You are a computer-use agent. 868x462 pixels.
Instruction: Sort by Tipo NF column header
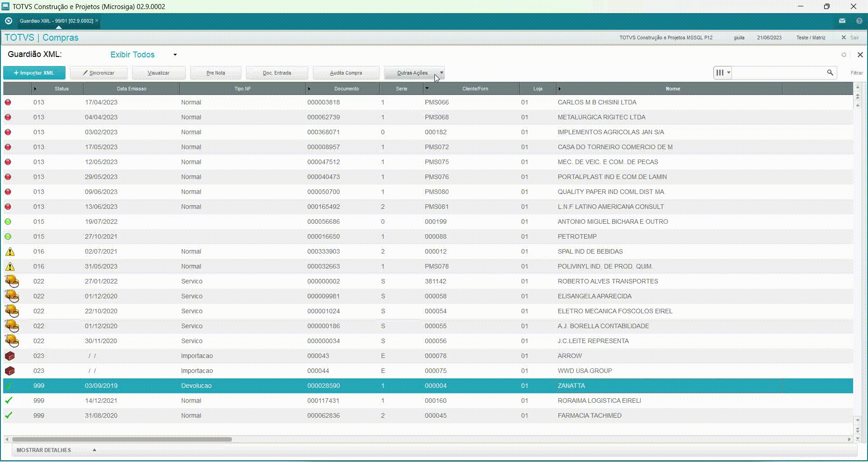[x=242, y=89]
